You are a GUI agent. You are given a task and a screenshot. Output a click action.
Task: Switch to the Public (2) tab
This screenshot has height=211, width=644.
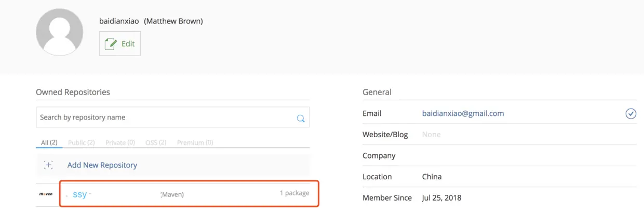[81, 142]
